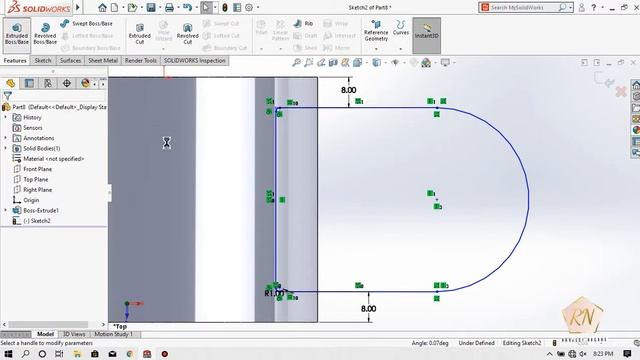This screenshot has width=640, height=360.
Task: Exit sketch using confirmation corner icon
Action: click(x=604, y=80)
